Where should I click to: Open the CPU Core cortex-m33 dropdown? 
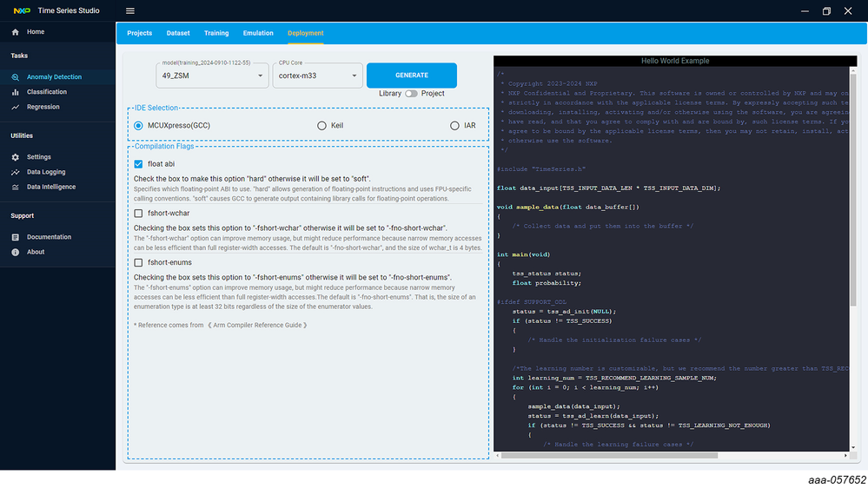317,76
